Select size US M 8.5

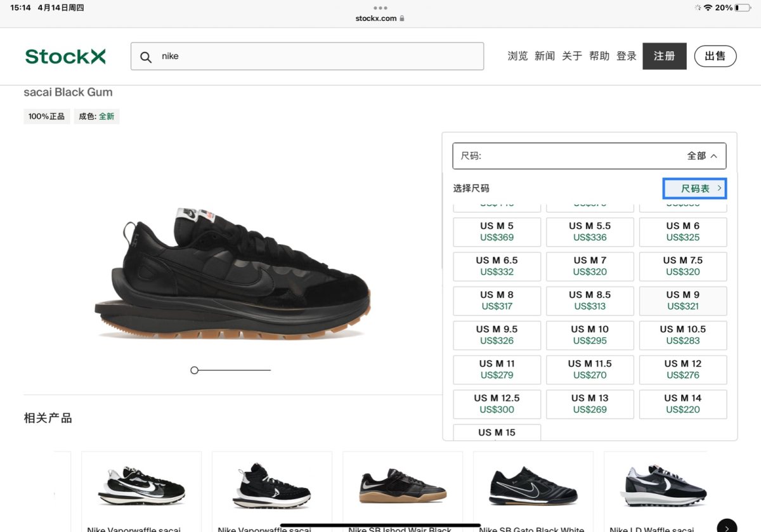[590, 301]
